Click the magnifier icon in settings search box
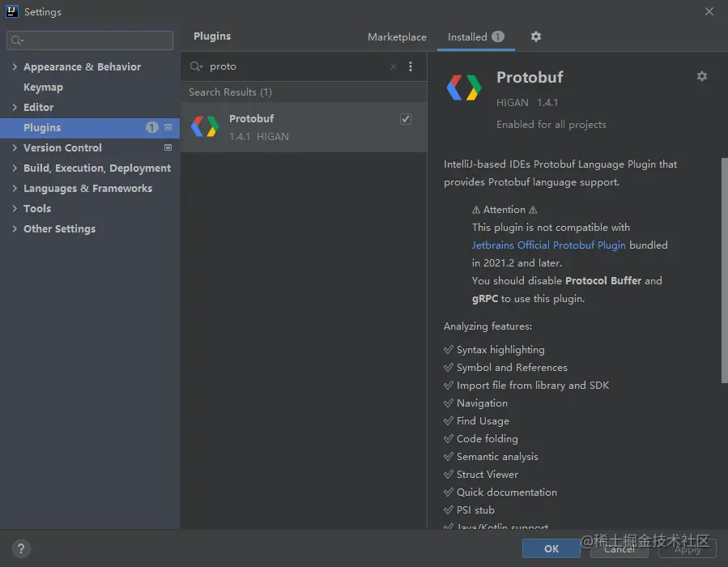The height and width of the screenshot is (567, 728). click(x=17, y=40)
